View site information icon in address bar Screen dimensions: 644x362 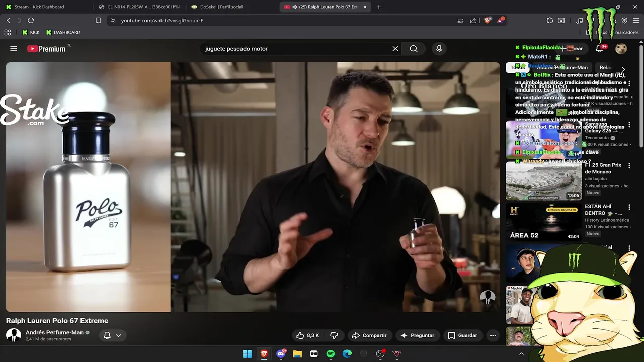coord(113,21)
